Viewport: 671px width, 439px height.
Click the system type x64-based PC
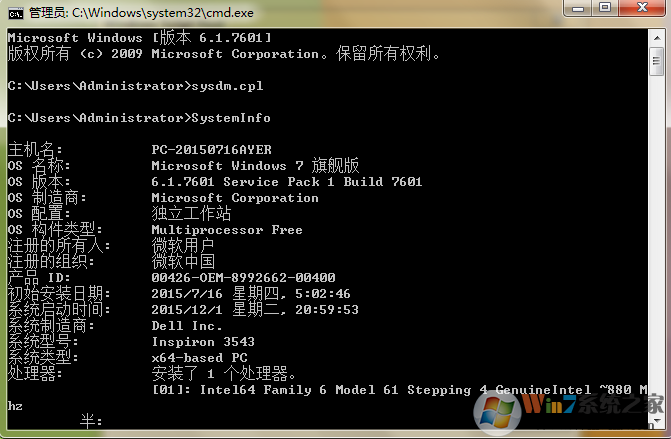click(199, 357)
